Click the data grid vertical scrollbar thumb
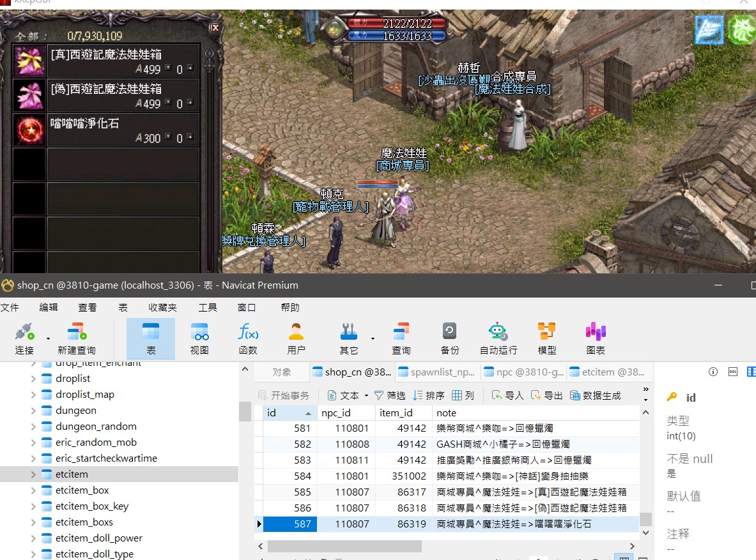The width and height of the screenshot is (756, 560). (x=645, y=519)
